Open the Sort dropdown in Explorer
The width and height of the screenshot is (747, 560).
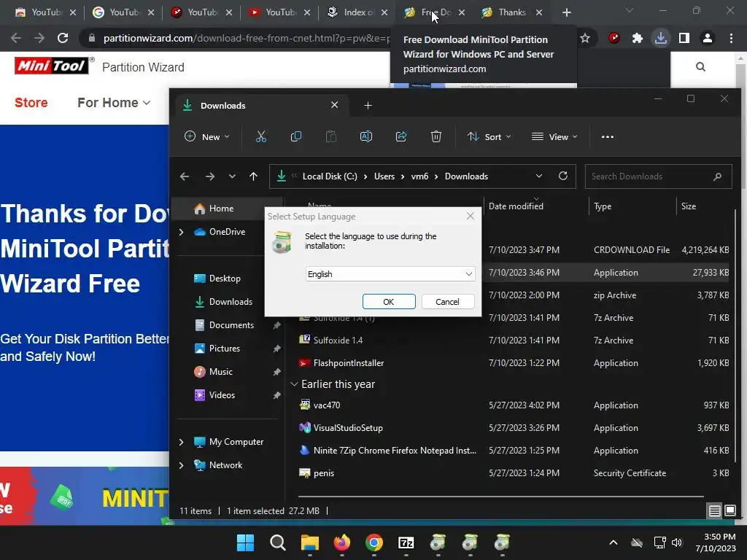pos(489,136)
